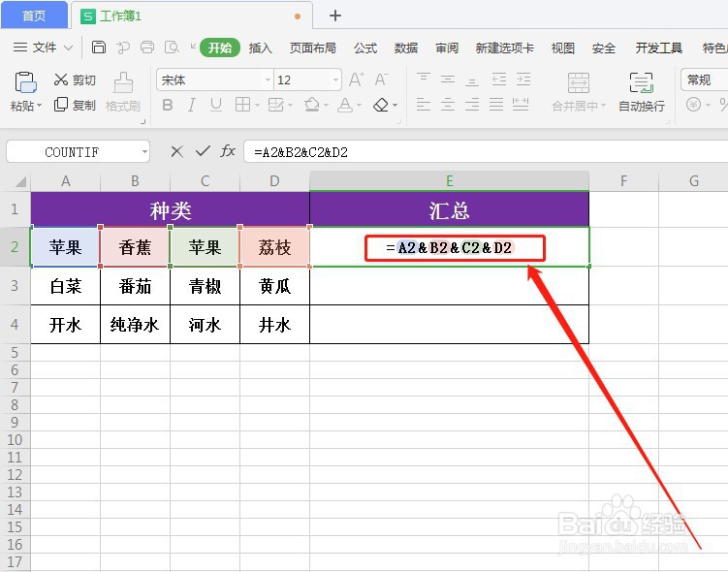Viewport: 728px width, 572px height.
Task: Click the Wrap Text (自动换行) button
Action: click(642, 92)
